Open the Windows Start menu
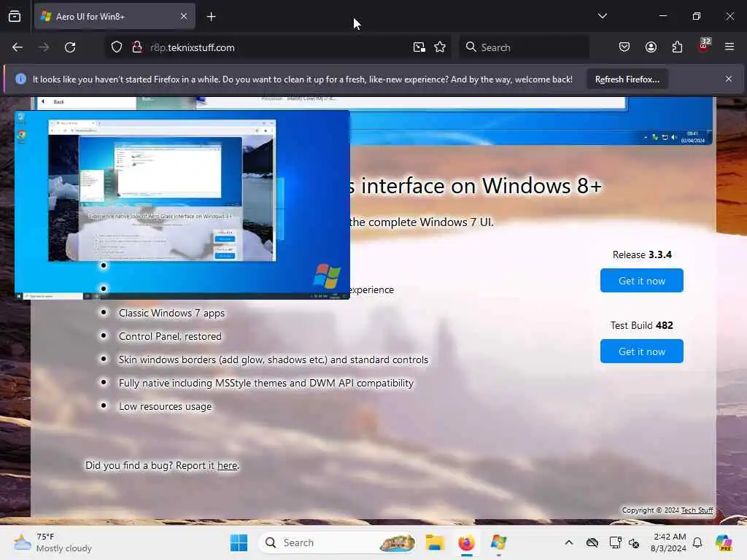 click(x=239, y=542)
